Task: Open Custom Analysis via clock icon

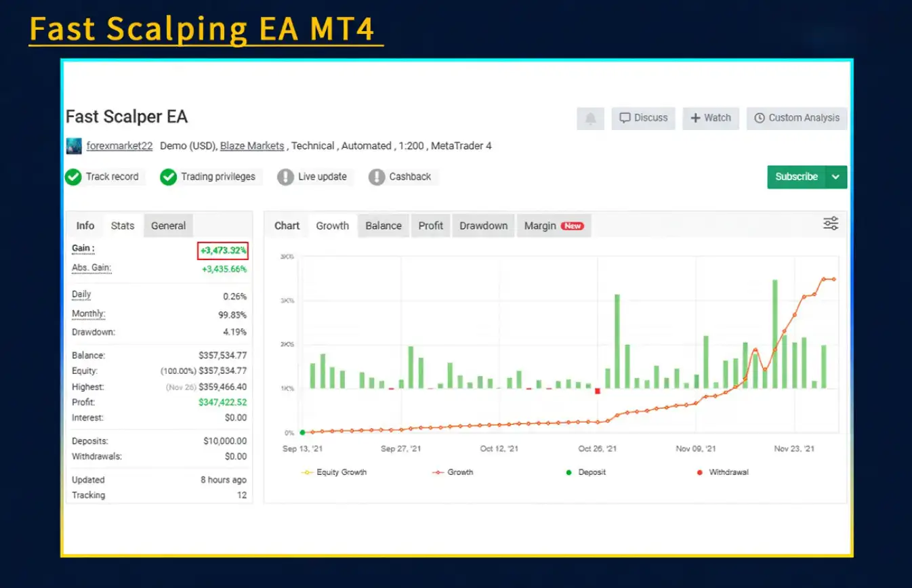Action: point(759,118)
